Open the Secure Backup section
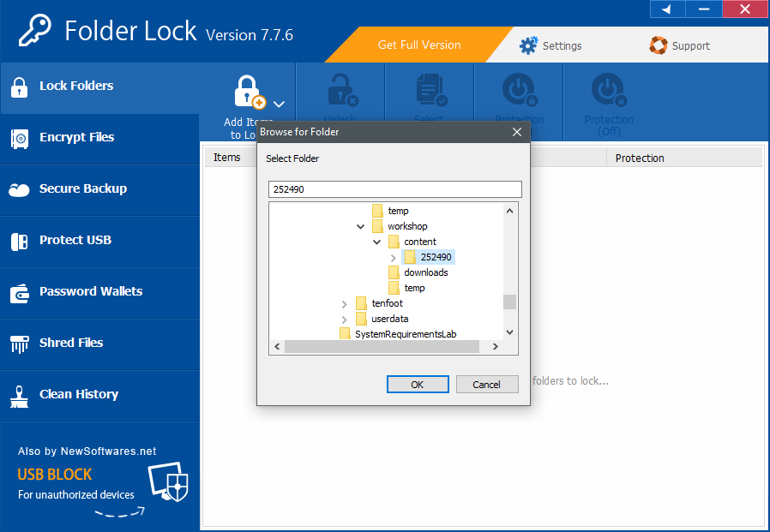The height and width of the screenshot is (532, 770). [x=99, y=189]
